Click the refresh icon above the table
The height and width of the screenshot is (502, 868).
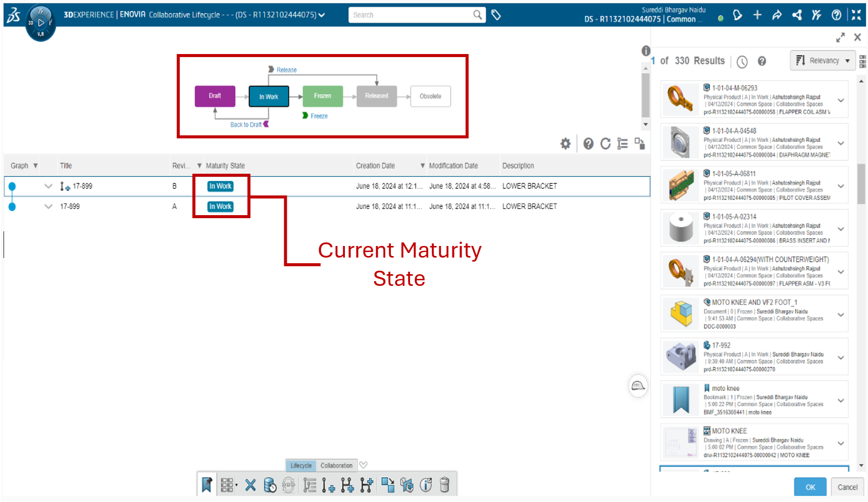(605, 144)
